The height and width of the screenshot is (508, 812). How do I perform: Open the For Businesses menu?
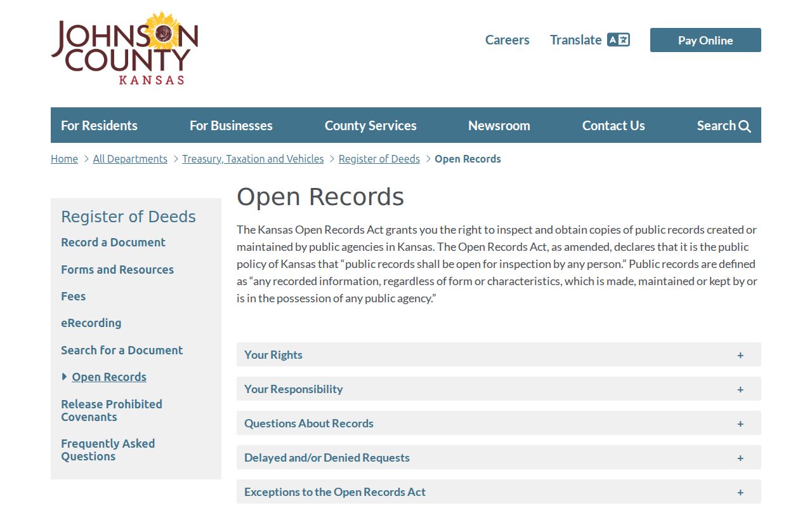pos(231,126)
